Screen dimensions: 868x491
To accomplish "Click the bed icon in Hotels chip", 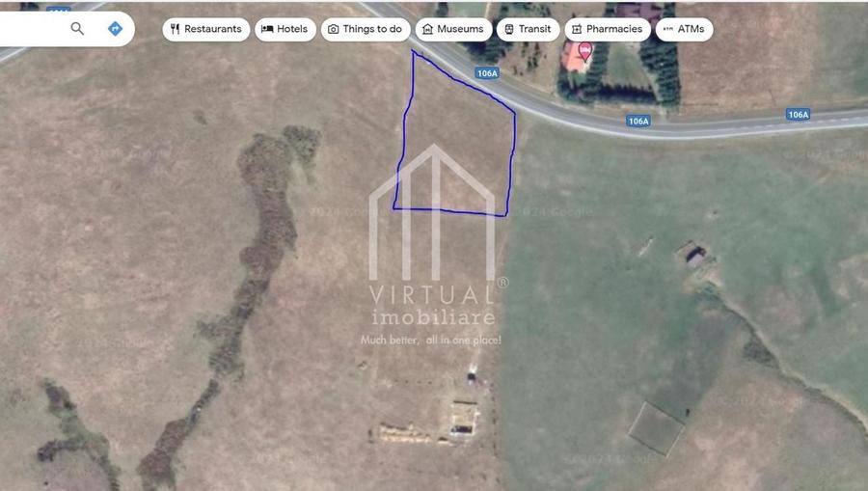I will tap(267, 29).
